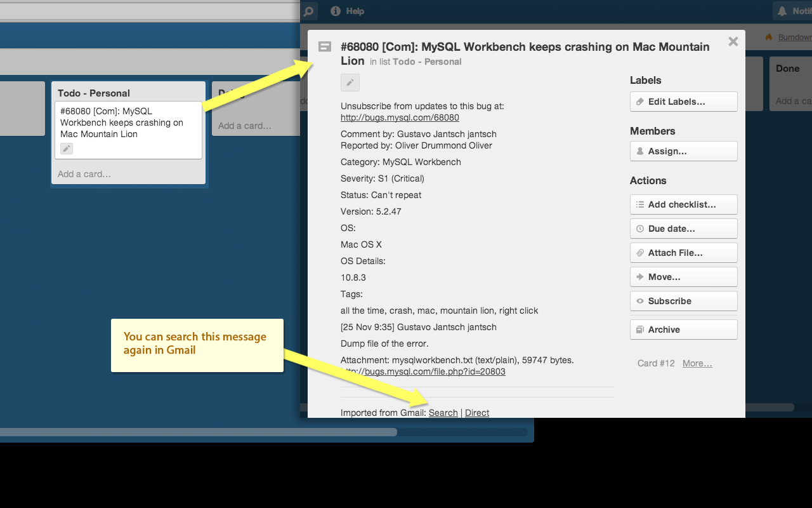Open the Due date picker
This screenshot has height=508, width=812.
683,229
